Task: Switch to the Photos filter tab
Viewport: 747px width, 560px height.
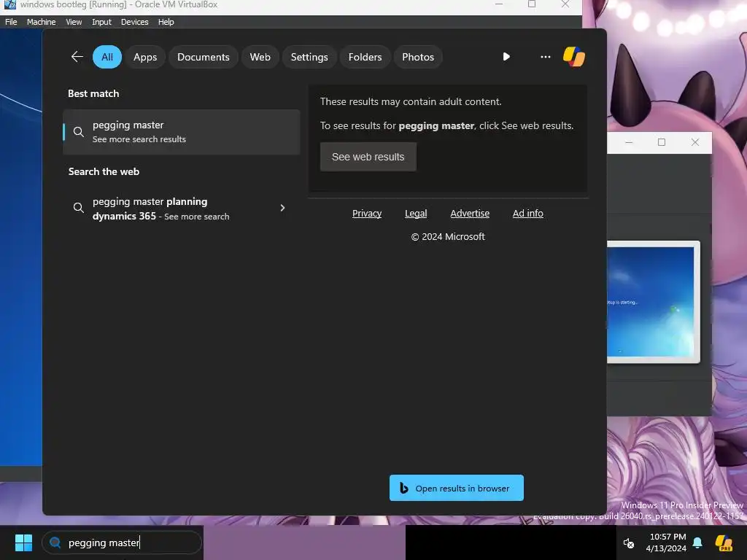Action: pos(418,57)
